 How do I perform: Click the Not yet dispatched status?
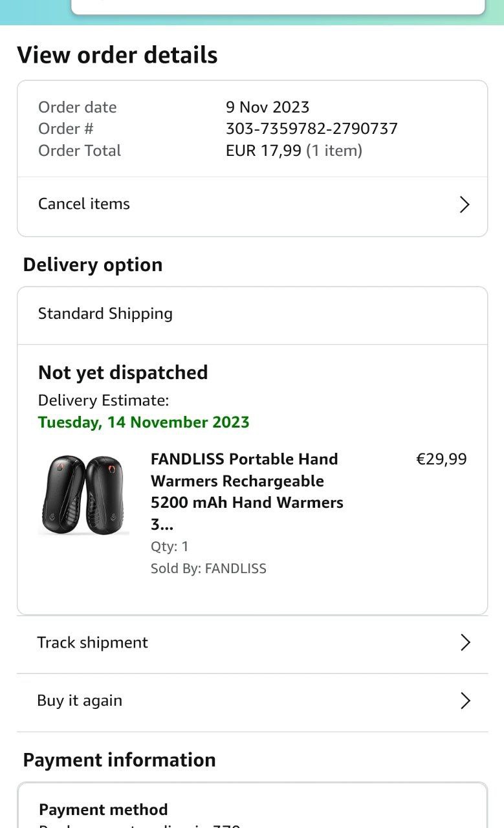[123, 373]
